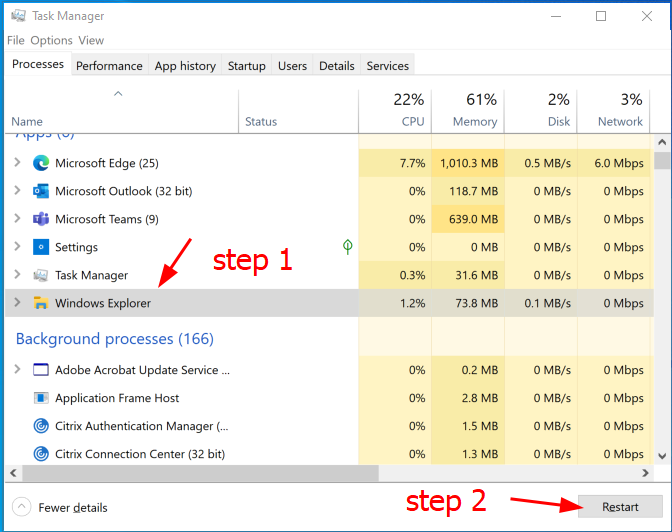
Task: Click the Restart button
Action: tap(620, 507)
